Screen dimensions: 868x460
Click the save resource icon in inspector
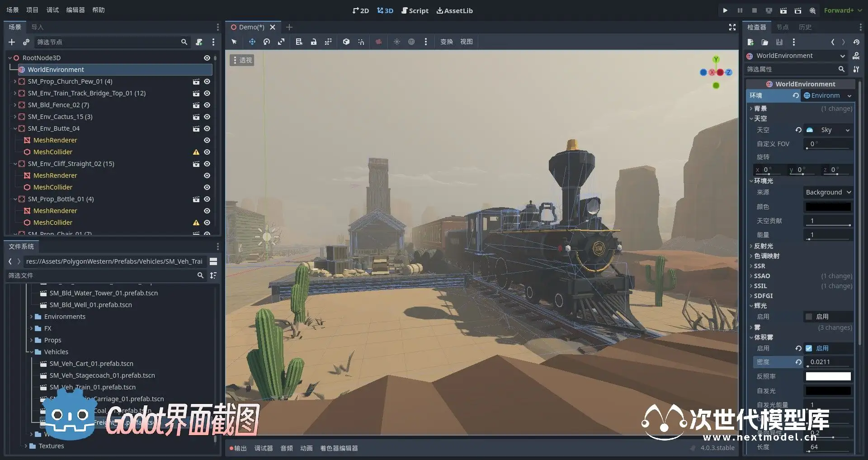pyautogui.click(x=779, y=42)
